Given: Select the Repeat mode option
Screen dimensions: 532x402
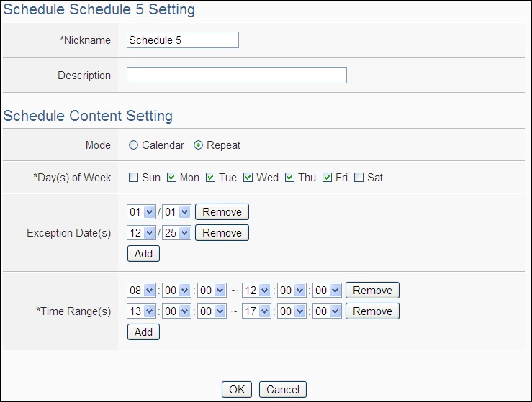Looking at the screenshot, I should pyautogui.click(x=199, y=145).
